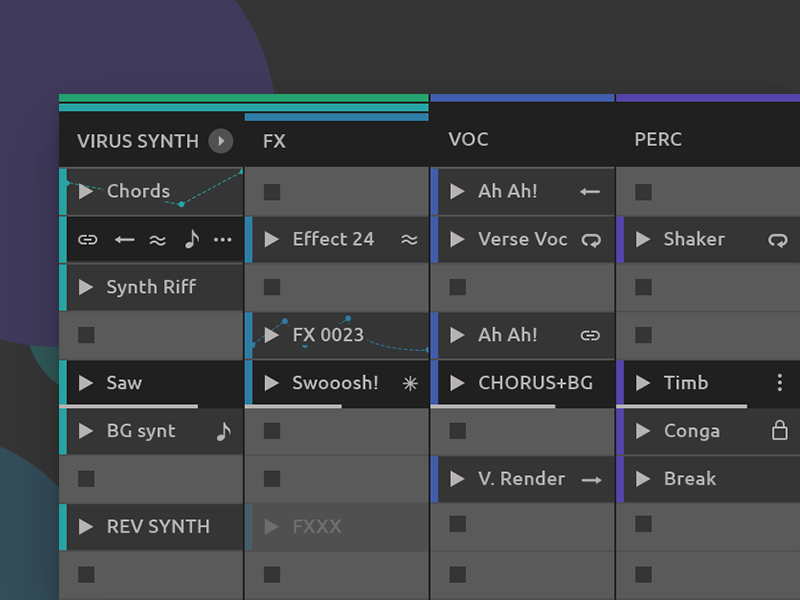Viewport: 800px width, 600px height.
Task: Click the link icon under the Chords clip
Action: coord(88,240)
